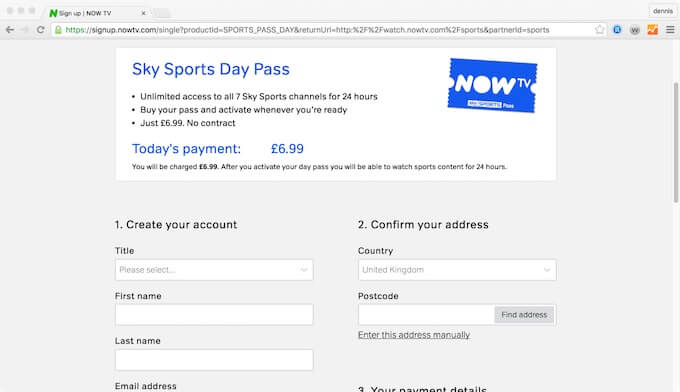Click the green padlock security icon

pos(58,29)
